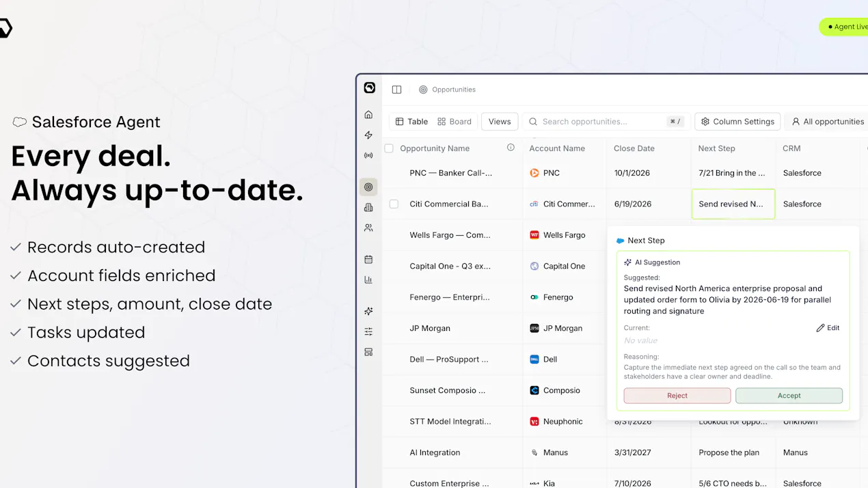Viewport: 868px width, 488px height.
Task: Open the sliders settings sidebar icon
Action: click(368, 331)
